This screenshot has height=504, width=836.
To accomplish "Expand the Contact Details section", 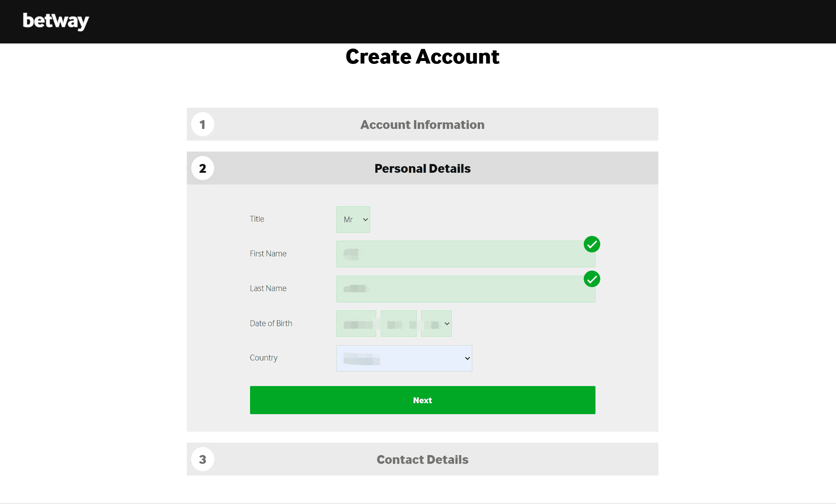I will pos(422,459).
